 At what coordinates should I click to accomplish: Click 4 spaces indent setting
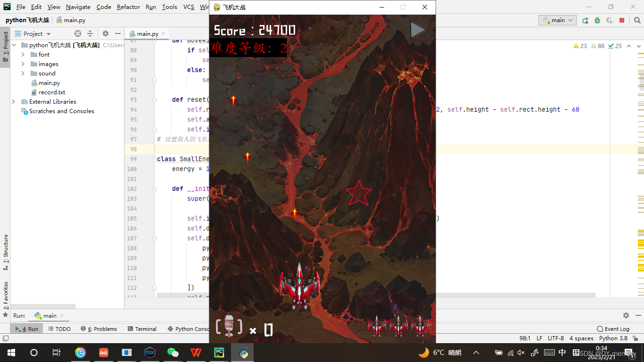click(x=581, y=338)
